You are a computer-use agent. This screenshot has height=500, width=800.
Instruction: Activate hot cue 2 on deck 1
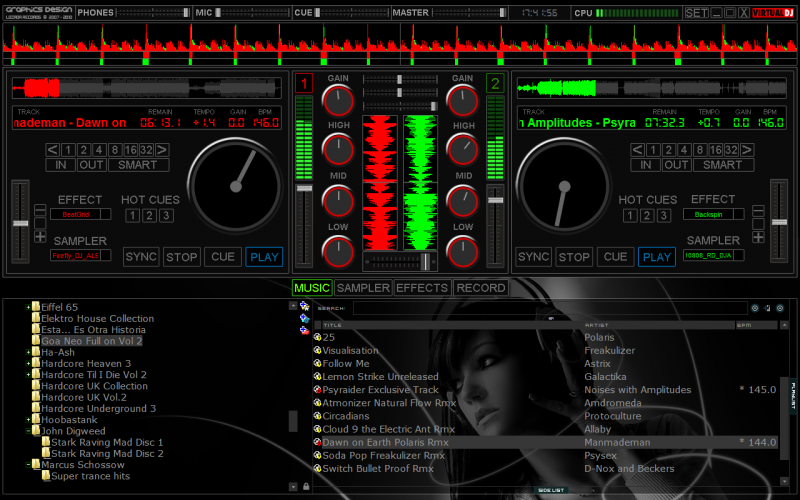pos(149,216)
